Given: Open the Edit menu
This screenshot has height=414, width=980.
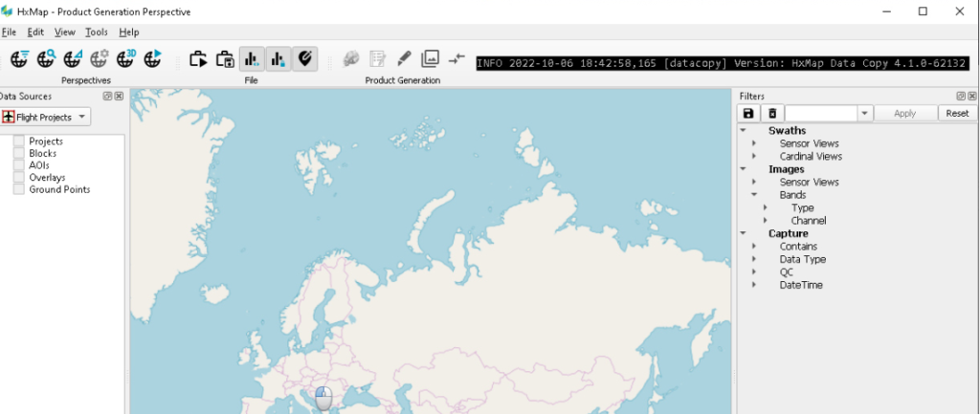Looking at the screenshot, I should coord(35,32).
